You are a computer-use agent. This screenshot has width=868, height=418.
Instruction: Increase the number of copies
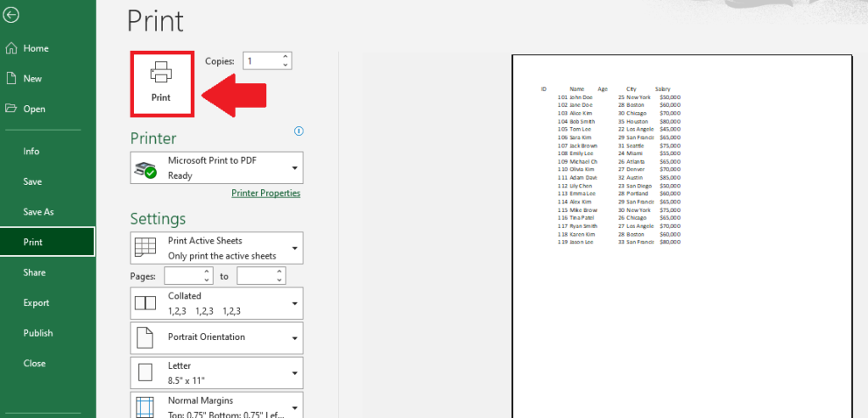click(x=285, y=57)
